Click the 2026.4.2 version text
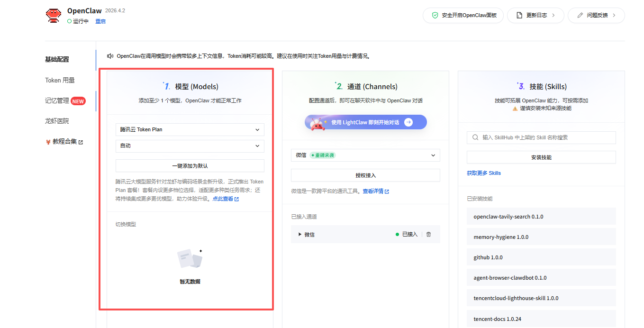 tap(115, 10)
